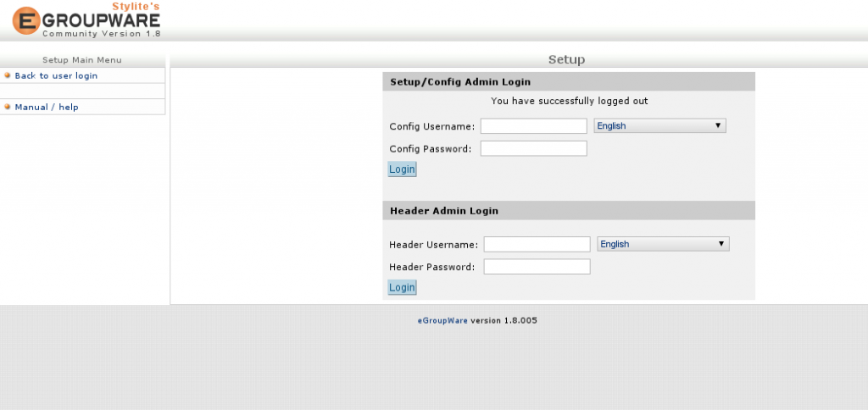Click the Header Admin Login heading

pos(444,211)
